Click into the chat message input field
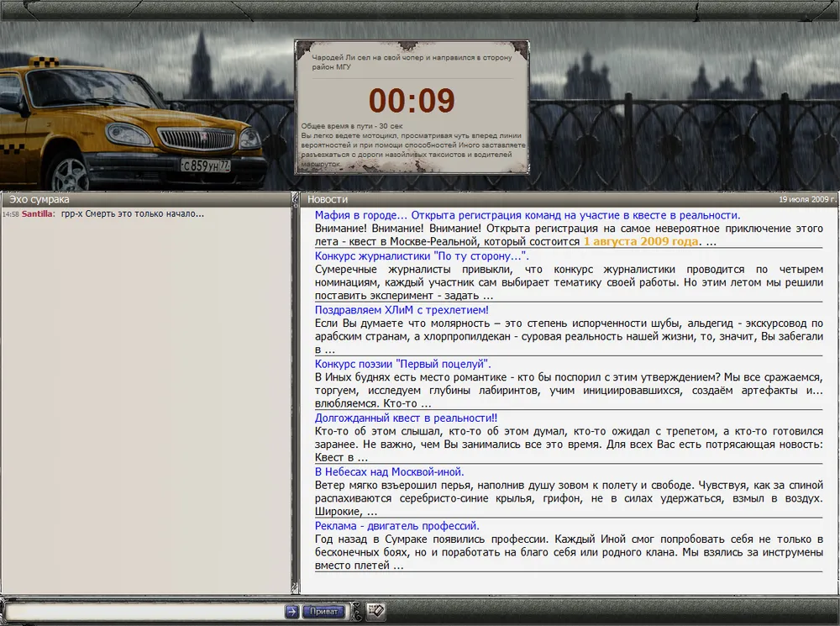Image resolution: width=840 pixels, height=626 pixels. [x=144, y=611]
